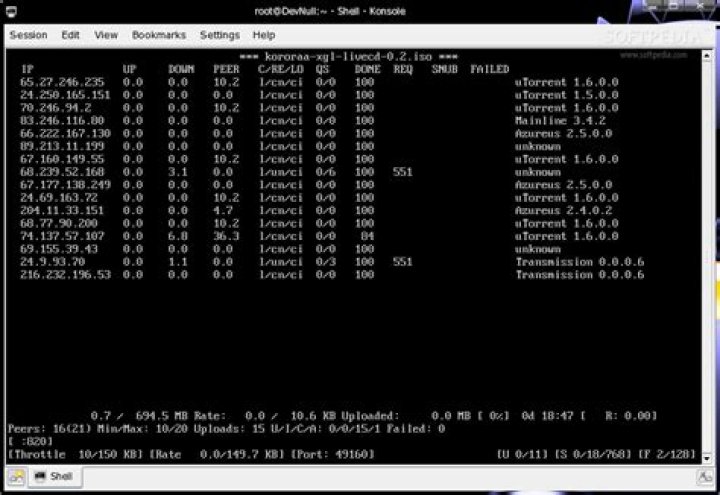Screen dimensions: 720x495
Task: Click the peer IP 216.232.196.53
Action: 65,275
